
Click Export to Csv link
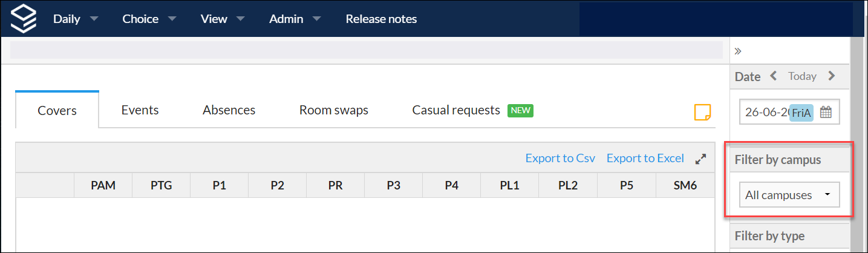click(560, 159)
